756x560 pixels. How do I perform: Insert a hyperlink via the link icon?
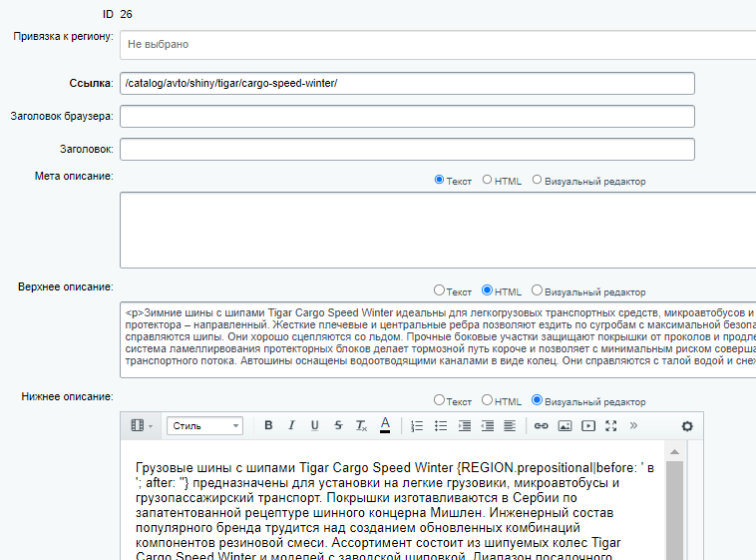[542, 425]
